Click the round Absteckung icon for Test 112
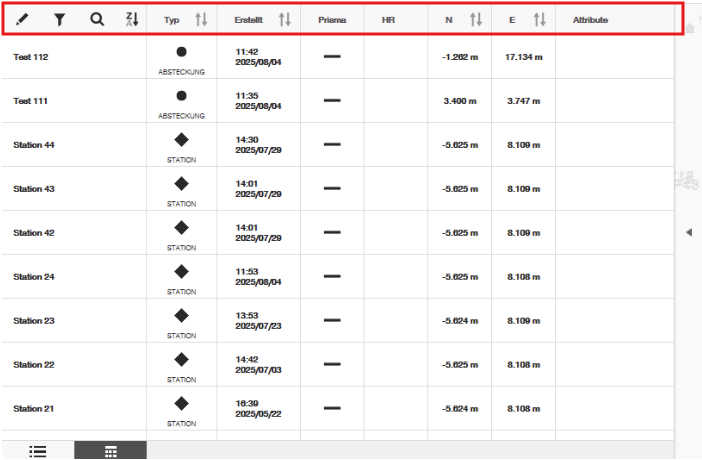Viewport: 702px width, 460px height. tap(181, 52)
